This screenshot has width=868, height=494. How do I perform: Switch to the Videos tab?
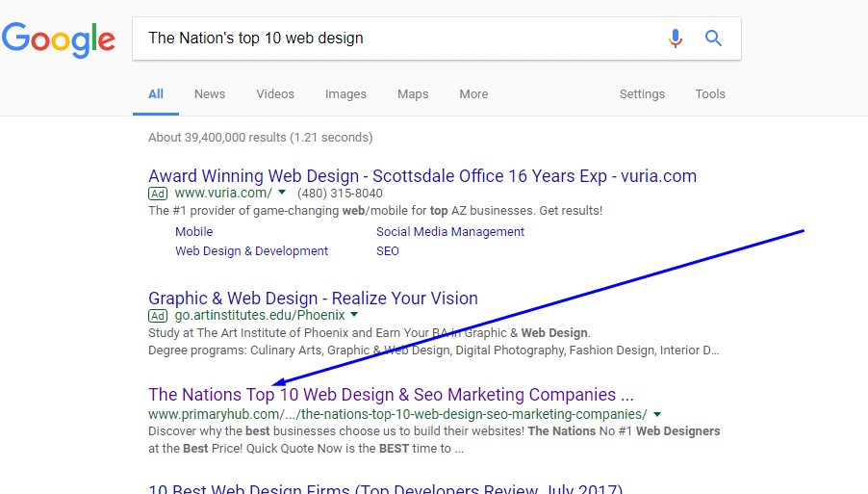tap(275, 94)
